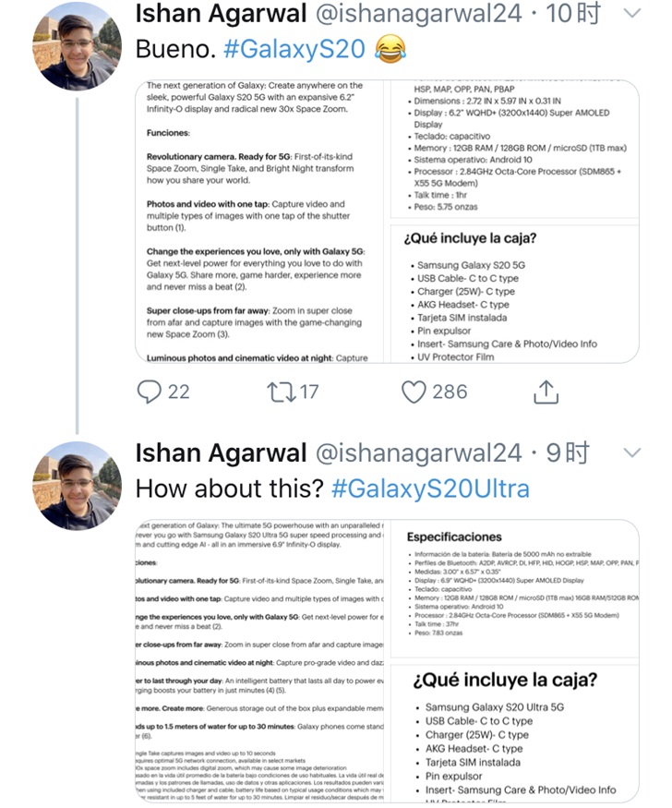Share the GalaxyS20 tweet
This screenshot has width=672, height=808.
[x=546, y=392]
